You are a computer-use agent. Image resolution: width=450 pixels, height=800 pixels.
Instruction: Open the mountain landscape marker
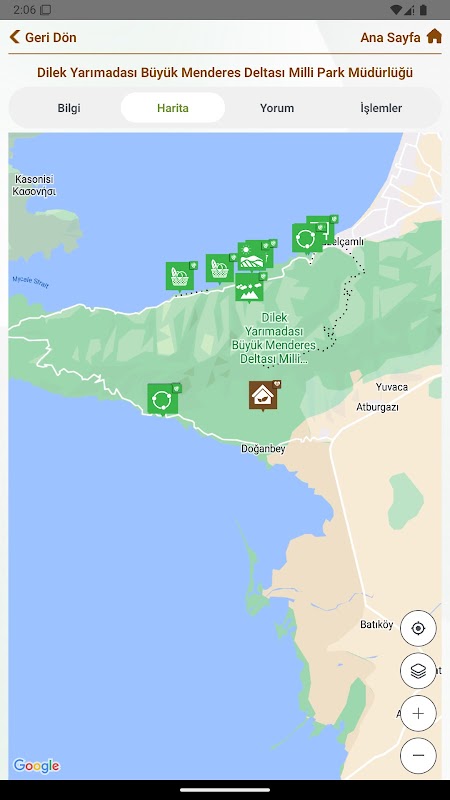click(249, 287)
